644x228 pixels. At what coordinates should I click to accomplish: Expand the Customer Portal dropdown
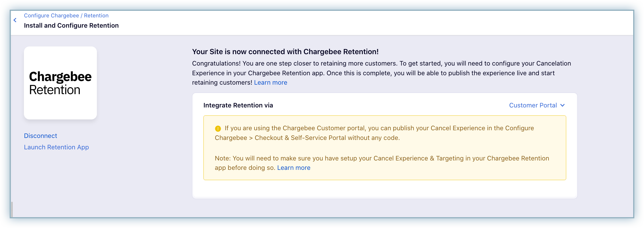pos(537,105)
